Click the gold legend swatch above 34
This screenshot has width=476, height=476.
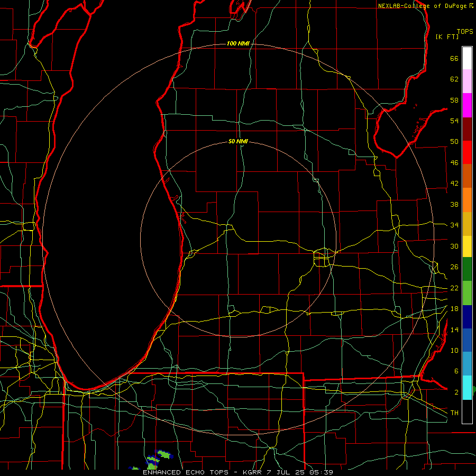pyautogui.click(x=467, y=224)
